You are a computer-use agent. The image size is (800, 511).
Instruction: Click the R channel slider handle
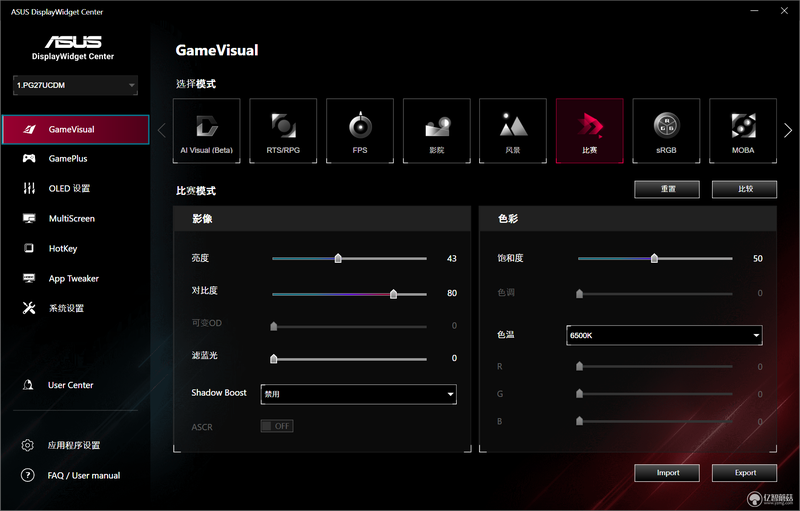pyautogui.click(x=579, y=366)
